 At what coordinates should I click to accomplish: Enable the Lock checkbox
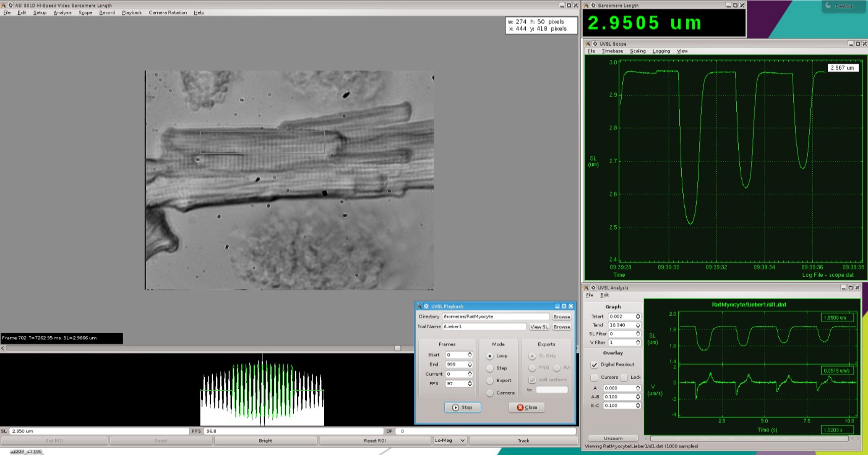(624, 376)
